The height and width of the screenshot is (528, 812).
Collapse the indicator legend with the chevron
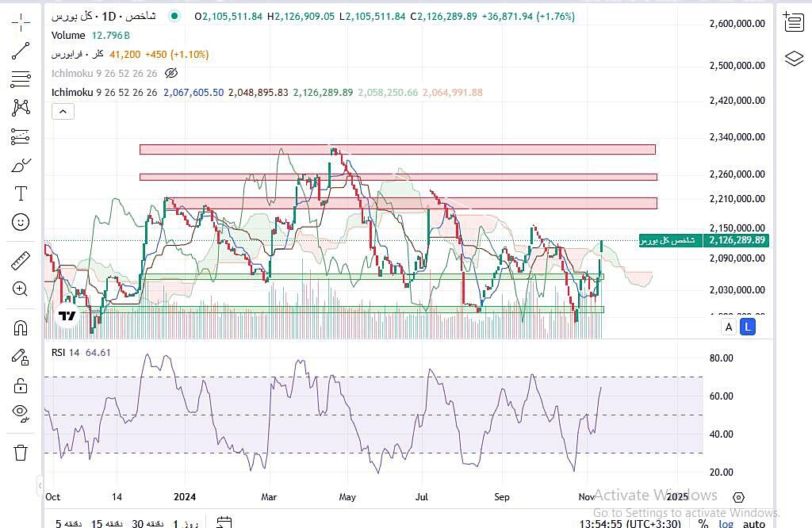pos(63,112)
